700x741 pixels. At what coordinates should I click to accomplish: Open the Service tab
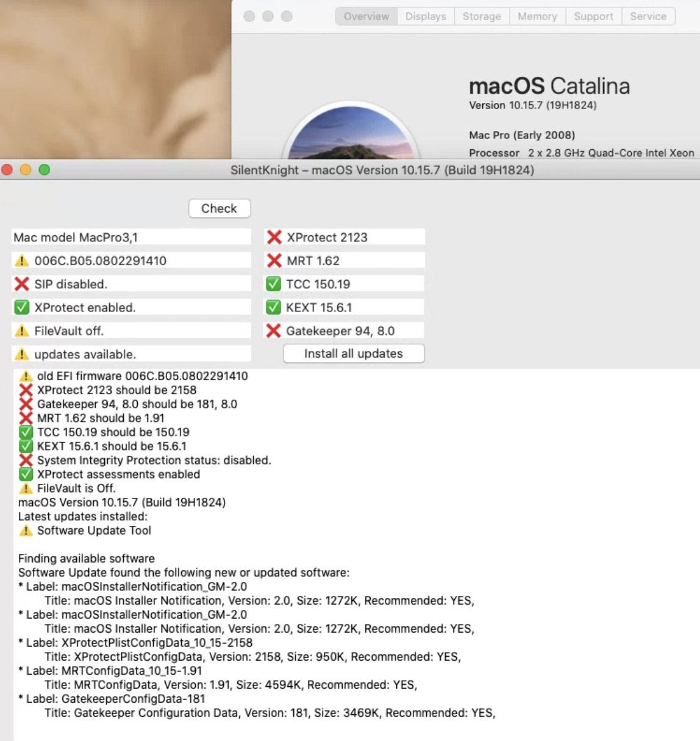click(648, 16)
